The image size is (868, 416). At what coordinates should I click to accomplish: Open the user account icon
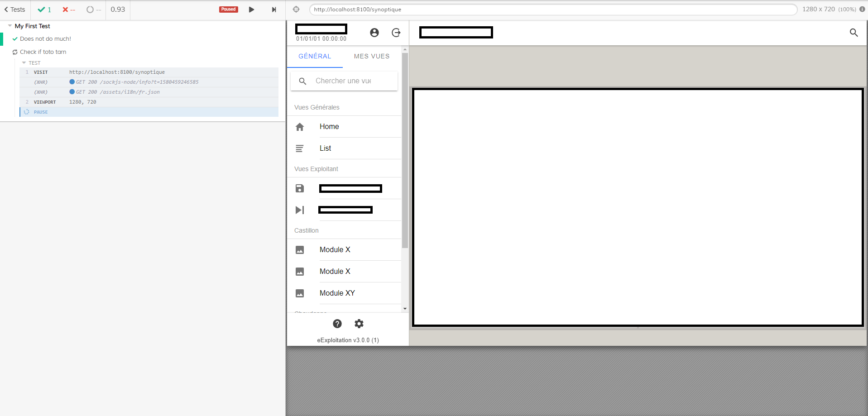(374, 33)
